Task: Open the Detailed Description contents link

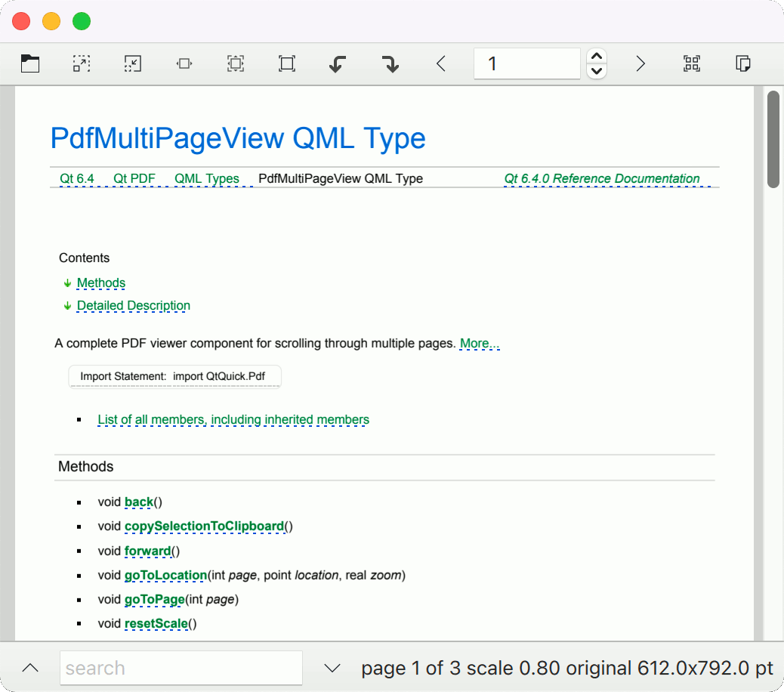Action: point(134,306)
